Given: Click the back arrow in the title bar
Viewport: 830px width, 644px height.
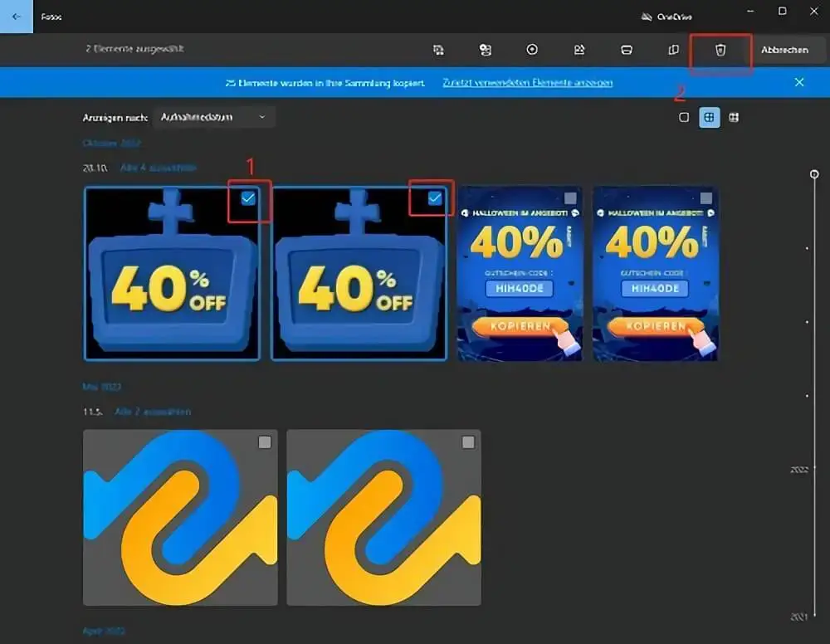Looking at the screenshot, I should (17, 17).
